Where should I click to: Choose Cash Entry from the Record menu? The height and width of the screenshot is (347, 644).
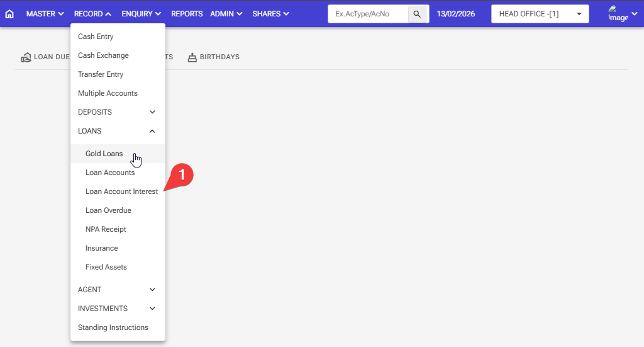tap(96, 37)
